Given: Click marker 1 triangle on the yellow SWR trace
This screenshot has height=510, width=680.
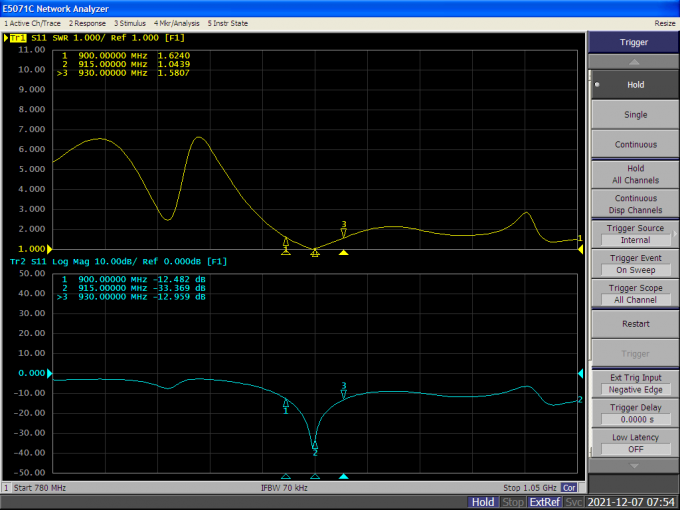Looking at the screenshot, I should click(287, 243).
